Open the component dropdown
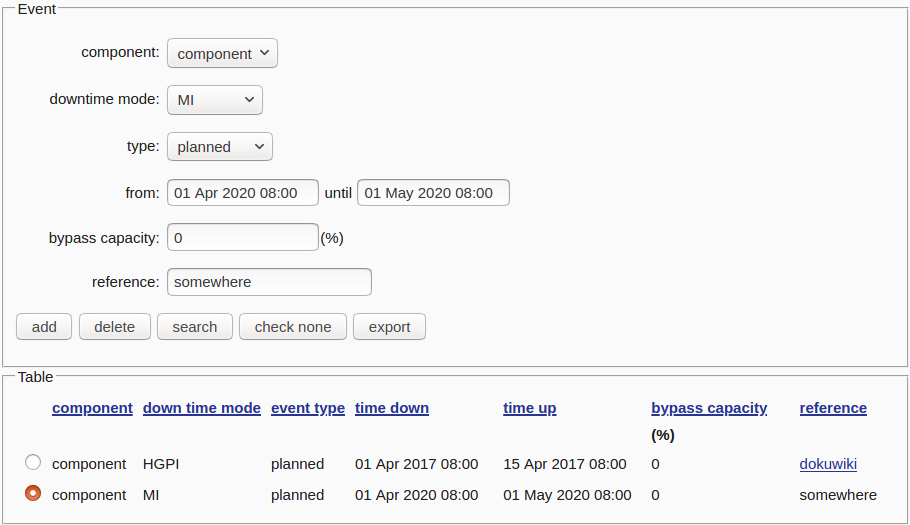Screen dimensions: 910x525 [222, 54]
